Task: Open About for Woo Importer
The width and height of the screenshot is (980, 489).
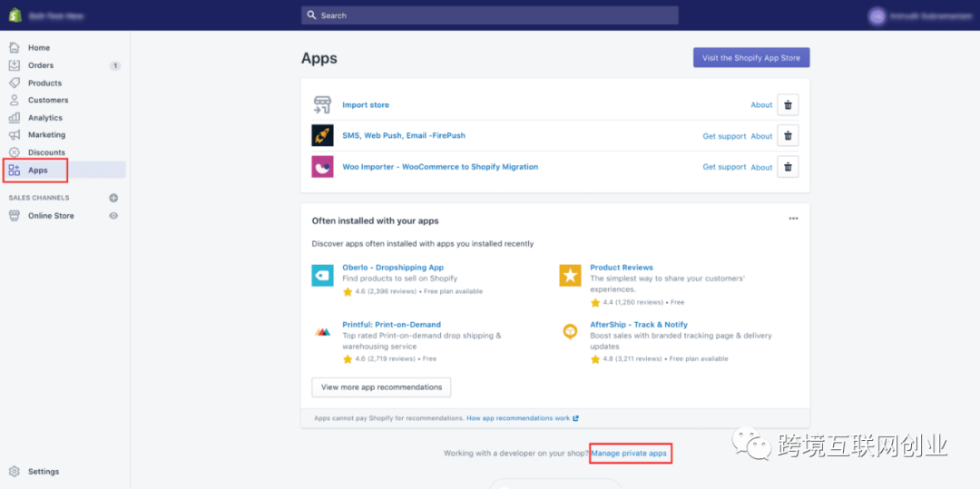Action: 761,167
